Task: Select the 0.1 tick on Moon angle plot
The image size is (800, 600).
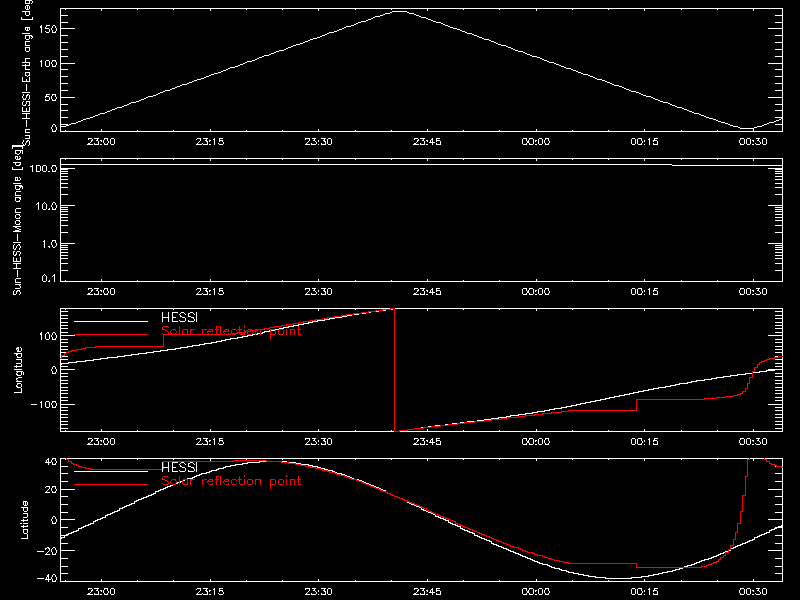Action: [49, 278]
